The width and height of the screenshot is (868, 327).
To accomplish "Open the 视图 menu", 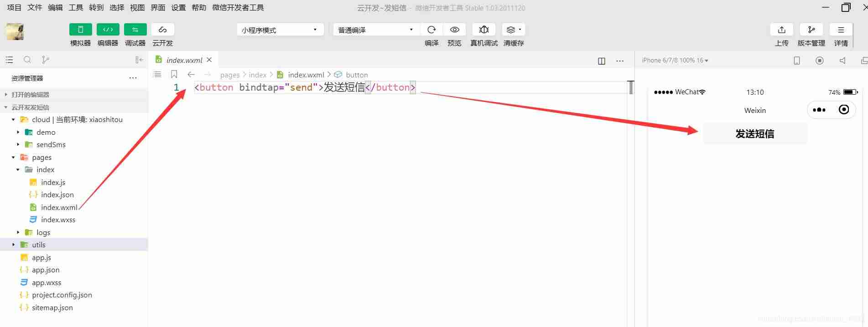I will pyautogui.click(x=137, y=8).
